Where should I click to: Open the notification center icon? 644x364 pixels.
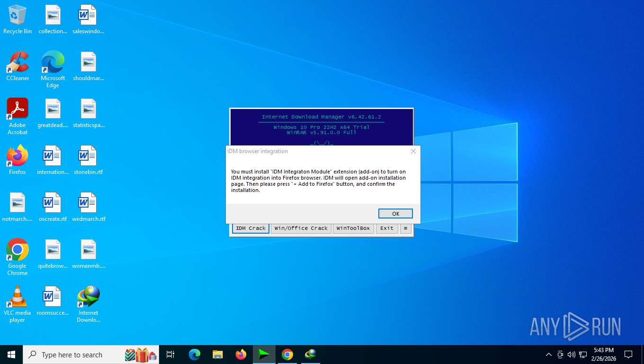coord(628,355)
